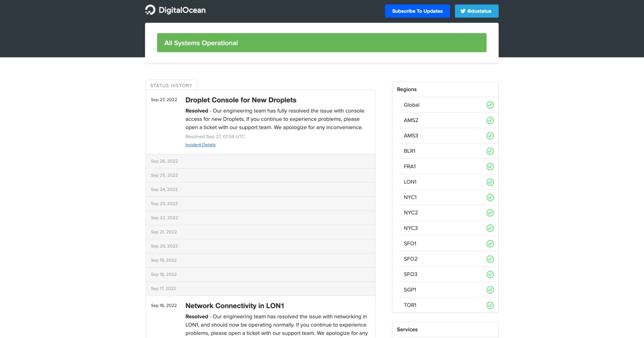Screen dimensions: 644x338
Task: Click the NYC2 region label
Action: click(x=411, y=213)
